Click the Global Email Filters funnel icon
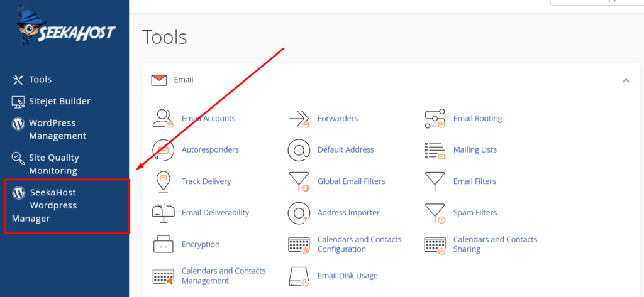 [x=299, y=181]
